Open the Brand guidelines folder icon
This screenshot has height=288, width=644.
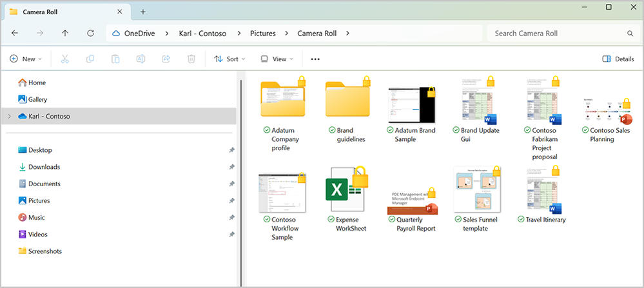(348, 99)
